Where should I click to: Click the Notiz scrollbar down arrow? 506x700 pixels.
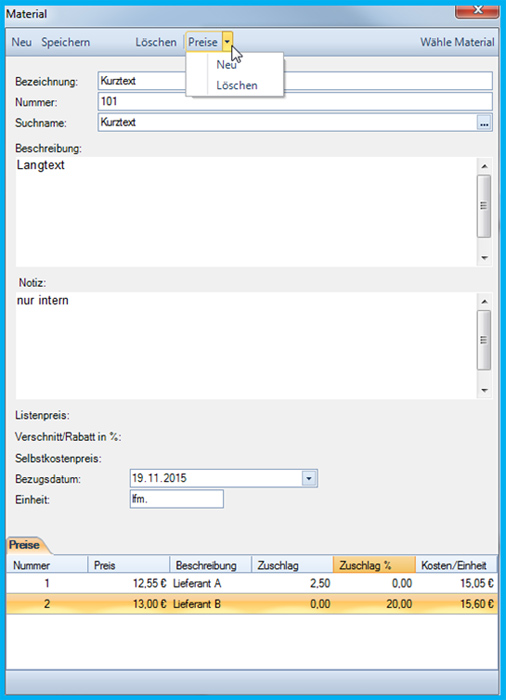(x=484, y=391)
